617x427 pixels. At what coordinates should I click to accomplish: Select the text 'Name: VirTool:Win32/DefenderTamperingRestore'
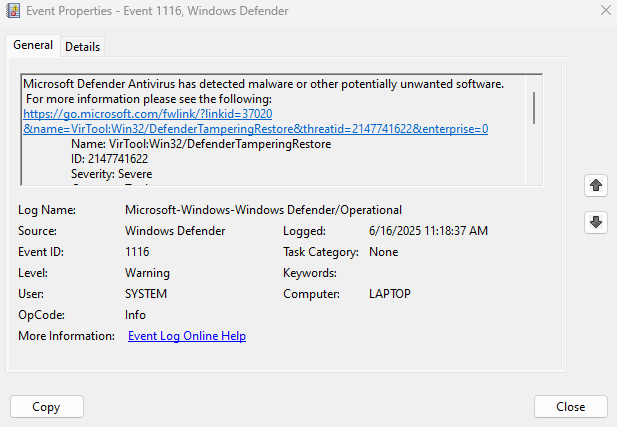tap(201, 144)
